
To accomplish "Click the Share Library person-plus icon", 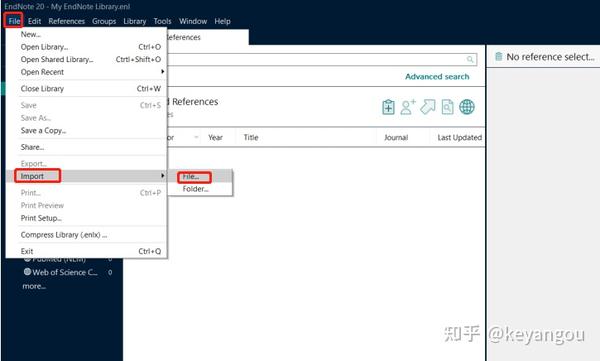I will [x=408, y=107].
